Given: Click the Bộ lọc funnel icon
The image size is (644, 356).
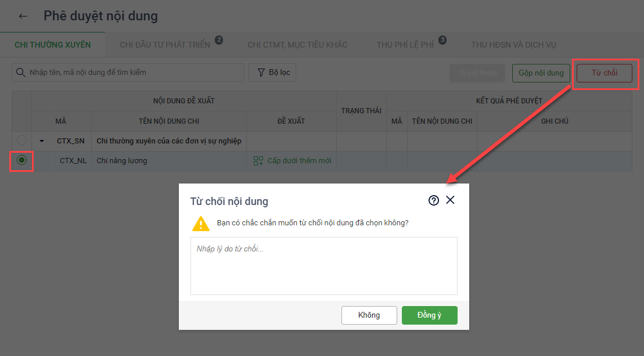Looking at the screenshot, I should pos(261,73).
